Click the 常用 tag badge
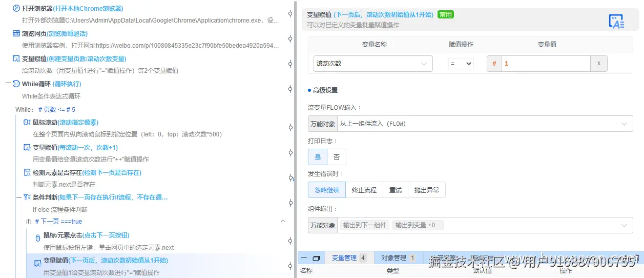Image resolution: width=644 pixels, height=278 pixels. pos(446,14)
